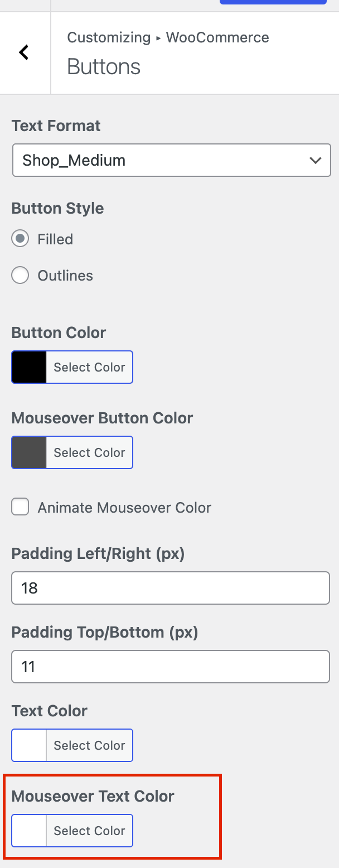The width and height of the screenshot is (339, 868).
Task: Click the Mouseover Text Color swatch
Action: click(x=29, y=831)
